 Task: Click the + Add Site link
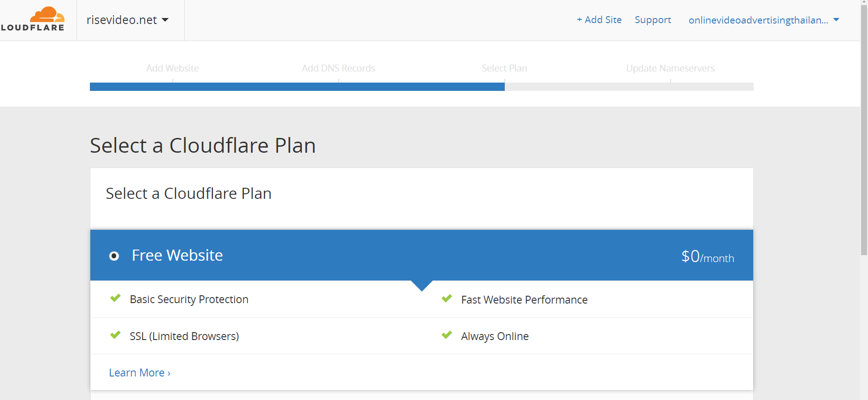coord(599,20)
